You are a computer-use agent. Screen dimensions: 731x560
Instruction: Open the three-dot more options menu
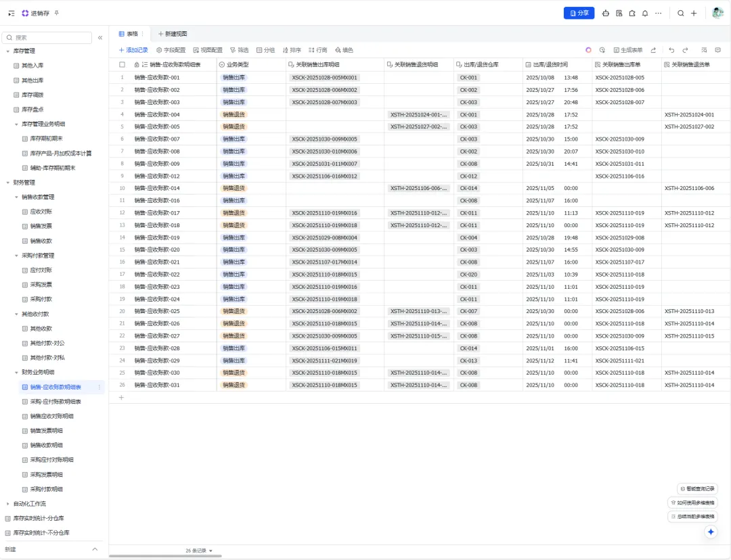point(659,14)
